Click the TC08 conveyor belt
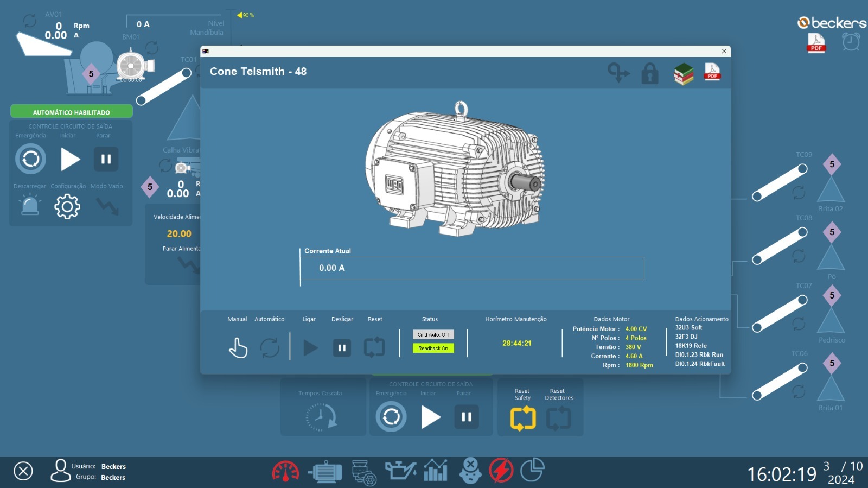The height and width of the screenshot is (488, 868). (780, 246)
